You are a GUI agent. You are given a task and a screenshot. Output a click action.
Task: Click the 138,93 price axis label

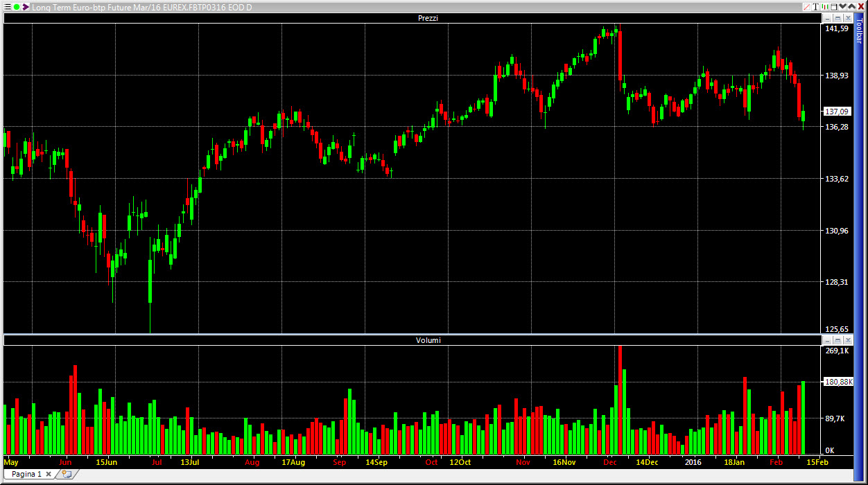(837, 75)
